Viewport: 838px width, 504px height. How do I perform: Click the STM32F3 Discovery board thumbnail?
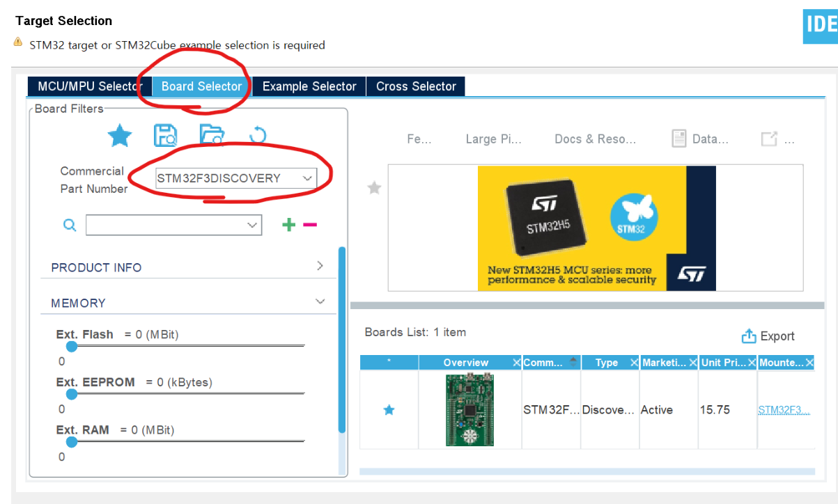coord(470,410)
